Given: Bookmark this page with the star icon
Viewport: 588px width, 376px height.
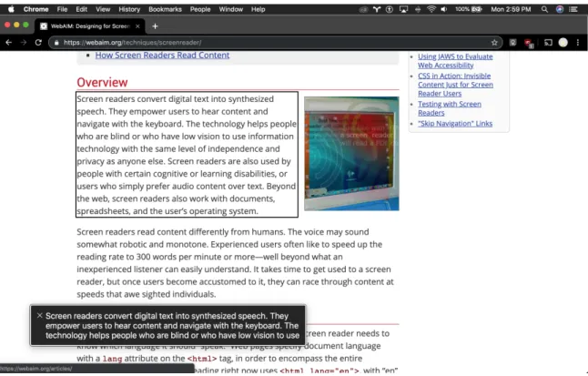Looking at the screenshot, I should pyautogui.click(x=494, y=43).
